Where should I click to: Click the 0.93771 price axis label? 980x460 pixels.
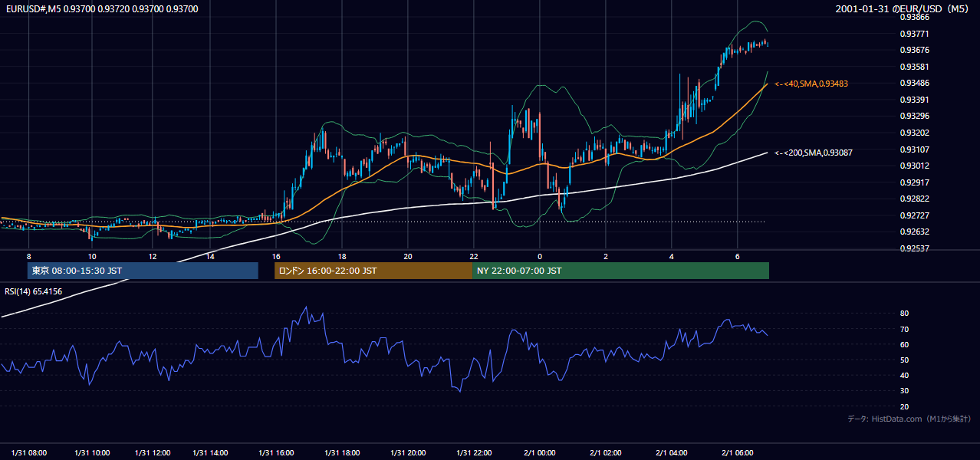tap(915, 34)
